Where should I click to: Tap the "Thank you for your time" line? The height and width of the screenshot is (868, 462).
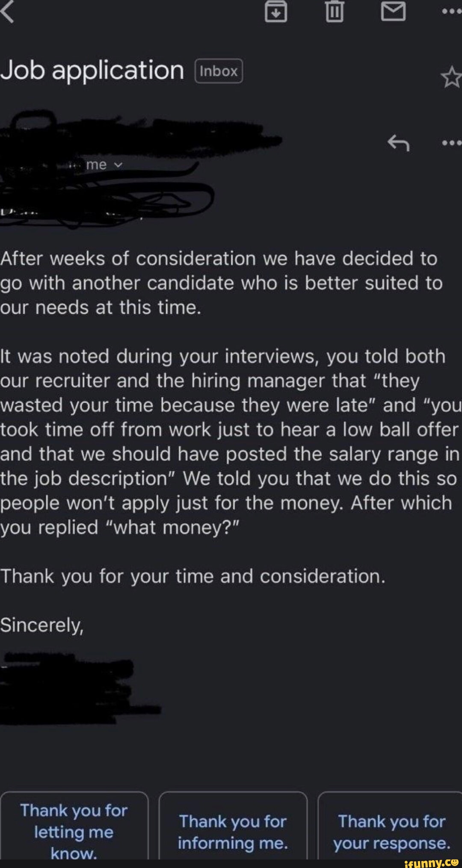[x=193, y=576]
